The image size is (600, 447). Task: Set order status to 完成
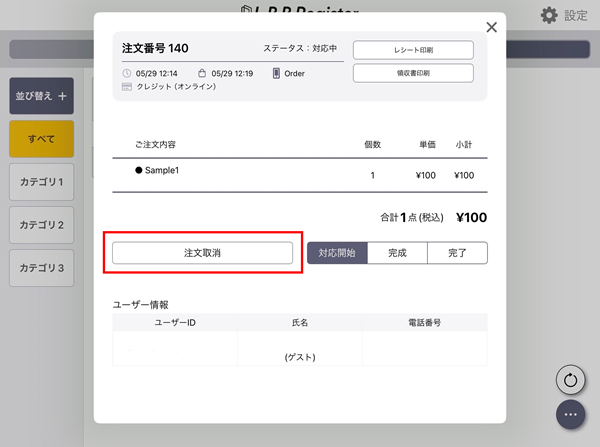coord(397,253)
